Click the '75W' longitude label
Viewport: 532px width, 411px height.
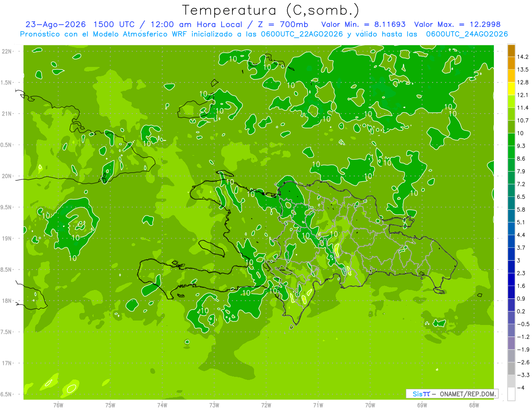click(x=110, y=405)
